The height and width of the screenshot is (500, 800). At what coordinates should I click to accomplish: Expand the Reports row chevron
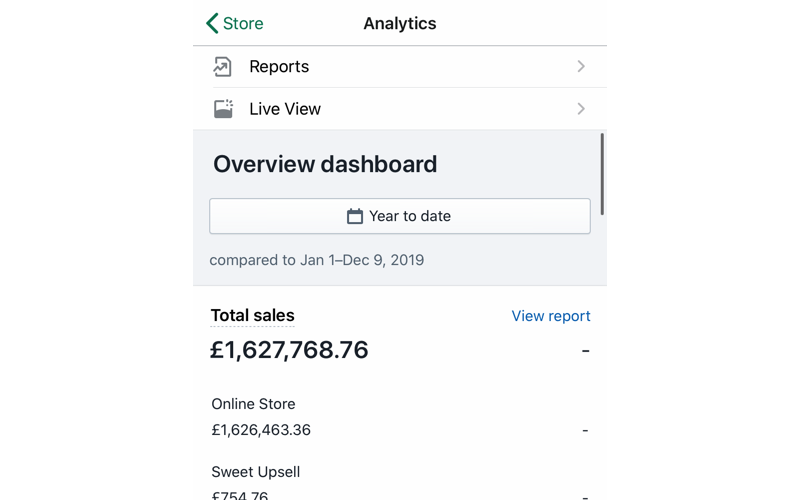coord(581,67)
